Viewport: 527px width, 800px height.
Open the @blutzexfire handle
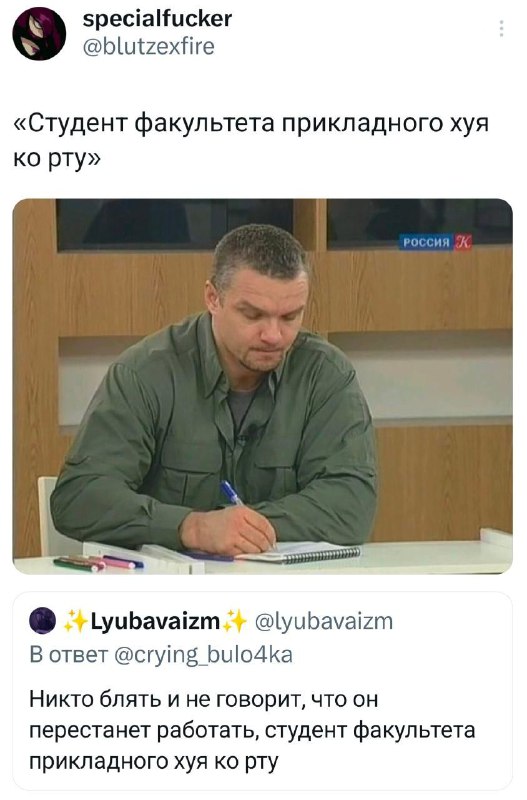coord(148,47)
